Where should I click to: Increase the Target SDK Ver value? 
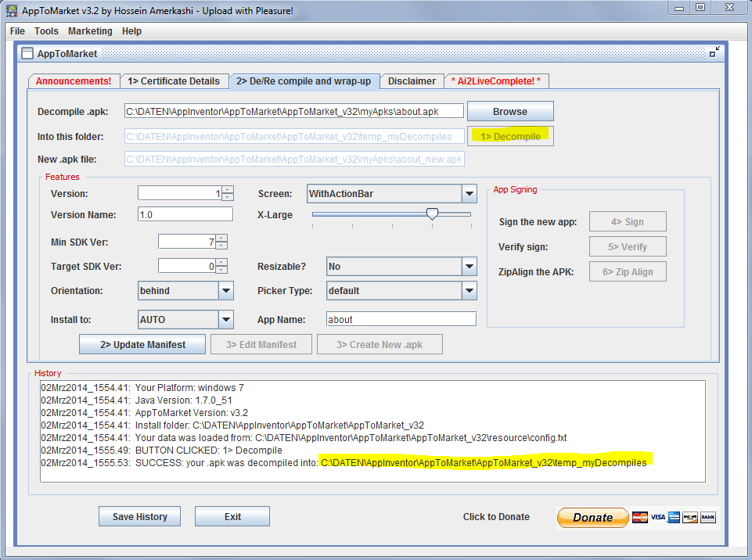coord(221,262)
